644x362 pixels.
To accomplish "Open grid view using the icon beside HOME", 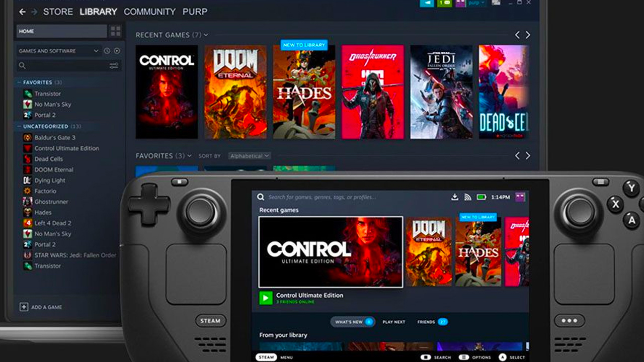I will 115,31.
